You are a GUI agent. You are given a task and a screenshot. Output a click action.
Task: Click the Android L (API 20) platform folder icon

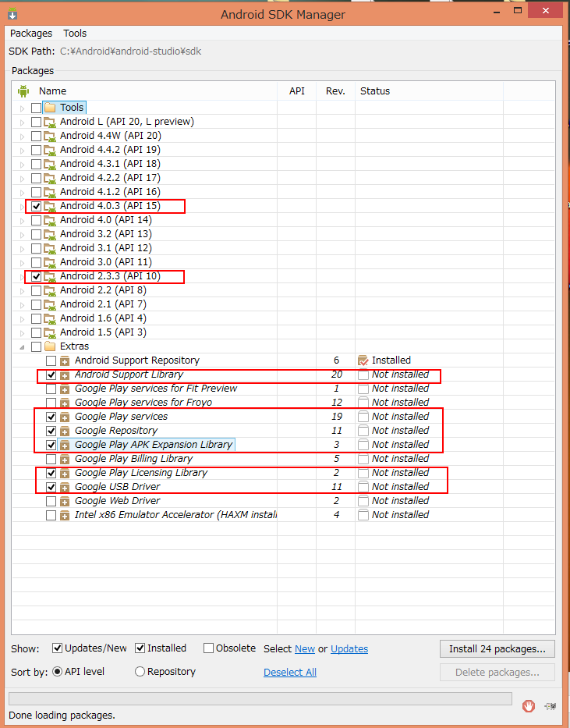pos(50,122)
